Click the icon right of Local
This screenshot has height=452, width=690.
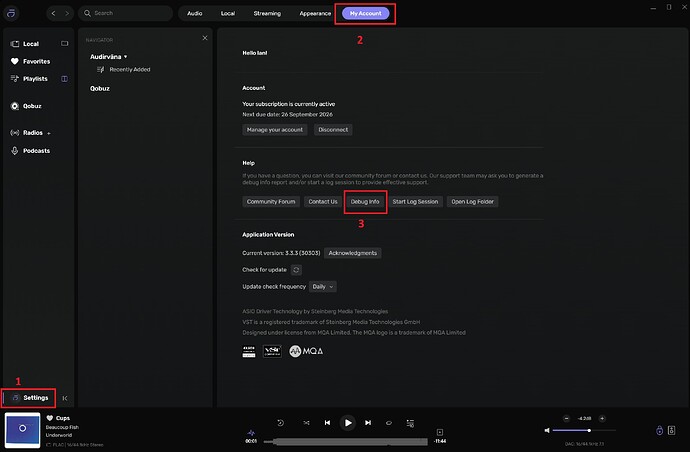pos(65,44)
